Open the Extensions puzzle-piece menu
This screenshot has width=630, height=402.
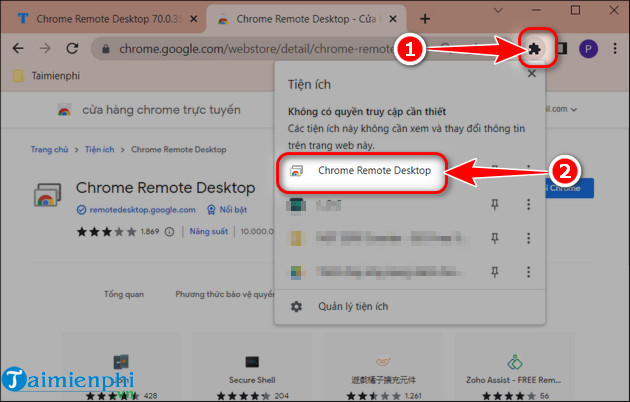(534, 49)
